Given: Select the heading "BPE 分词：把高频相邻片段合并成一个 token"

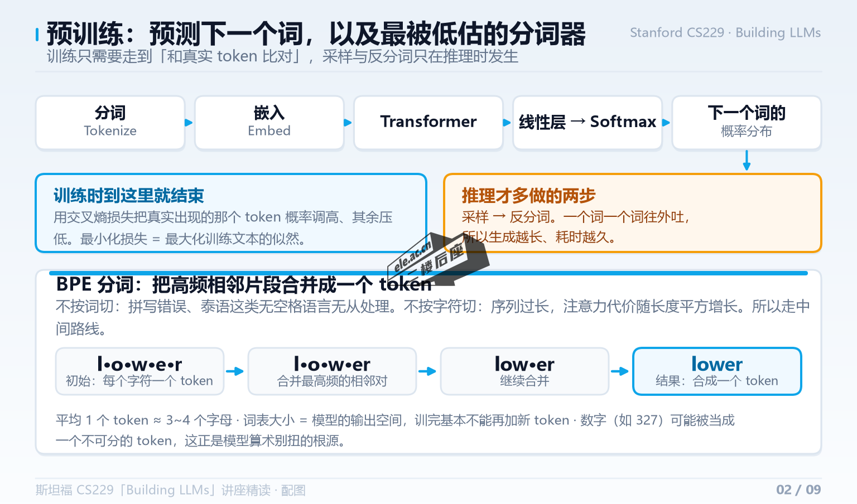Looking at the screenshot, I should [244, 285].
